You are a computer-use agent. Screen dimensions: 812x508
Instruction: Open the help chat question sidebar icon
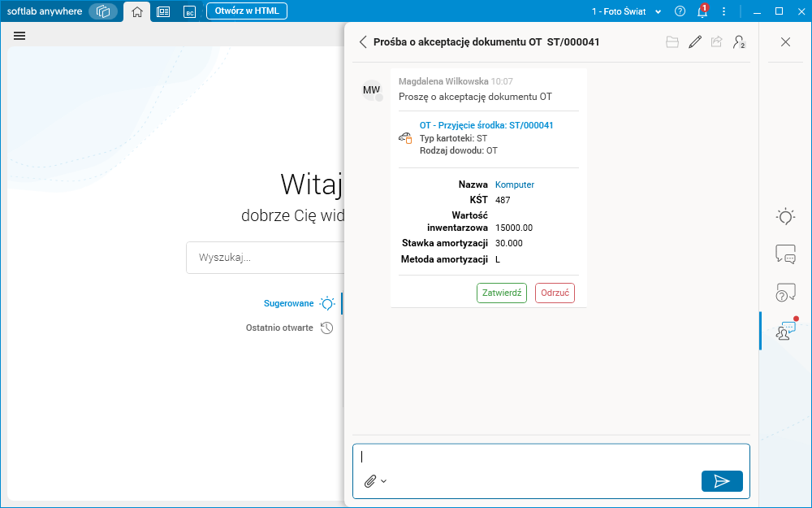point(785,293)
